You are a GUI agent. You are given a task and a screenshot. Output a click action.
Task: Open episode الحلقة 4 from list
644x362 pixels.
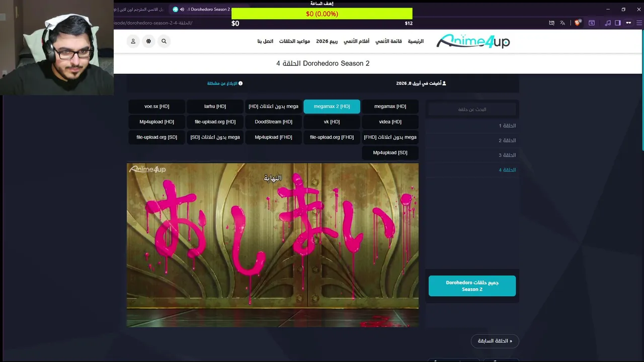click(x=472, y=170)
